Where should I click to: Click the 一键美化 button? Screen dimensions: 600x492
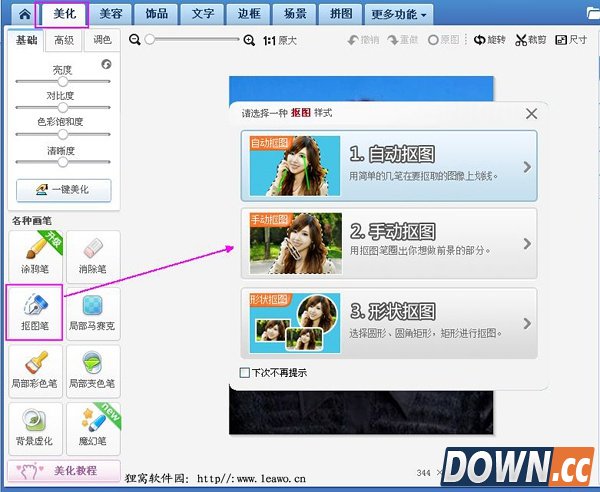point(64,190)
